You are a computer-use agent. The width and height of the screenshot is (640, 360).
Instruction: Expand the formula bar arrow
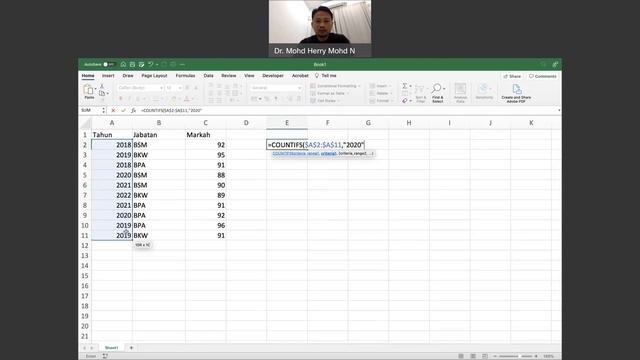(559, 111)
